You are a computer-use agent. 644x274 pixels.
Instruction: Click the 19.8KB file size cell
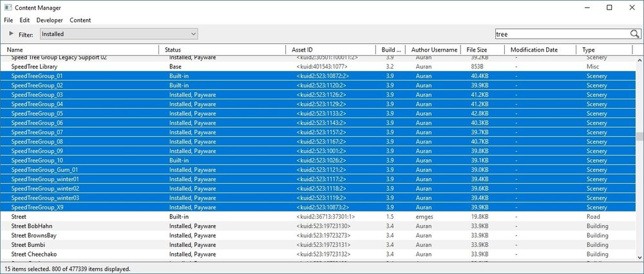480,217
